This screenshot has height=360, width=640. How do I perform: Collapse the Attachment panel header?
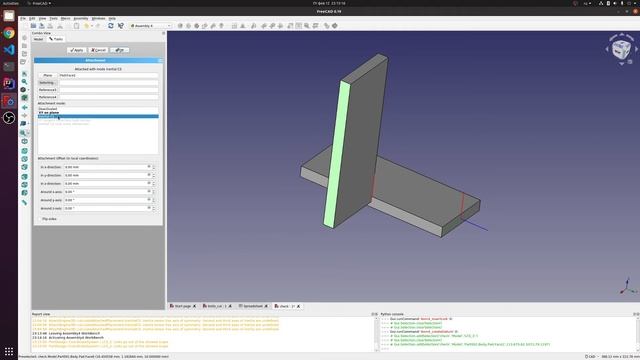(x=160, y=60)
